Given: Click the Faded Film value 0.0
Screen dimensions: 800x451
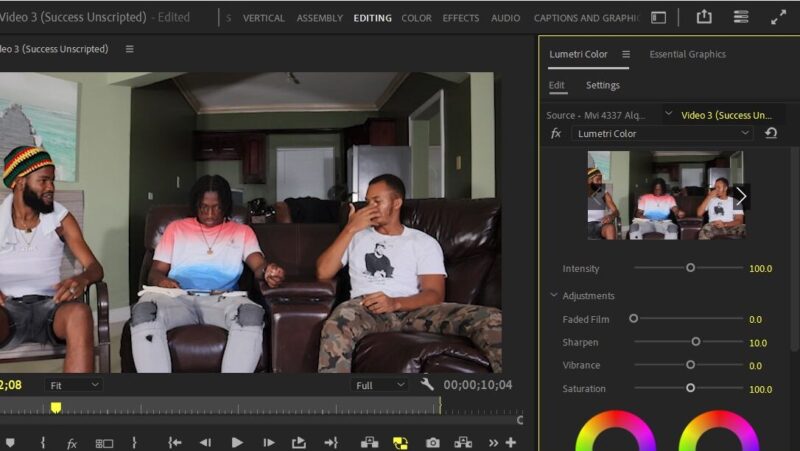Looking at the screenshot, I should click(x=755, y=319).
